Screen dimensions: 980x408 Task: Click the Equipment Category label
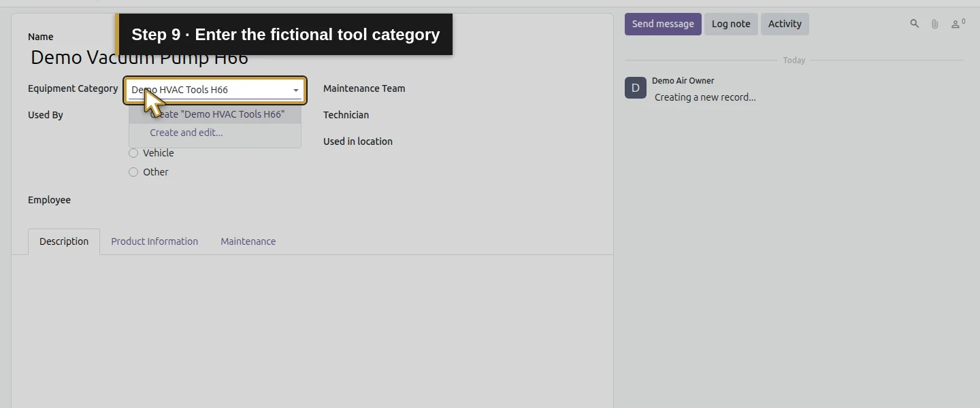(x=73, y=88)
